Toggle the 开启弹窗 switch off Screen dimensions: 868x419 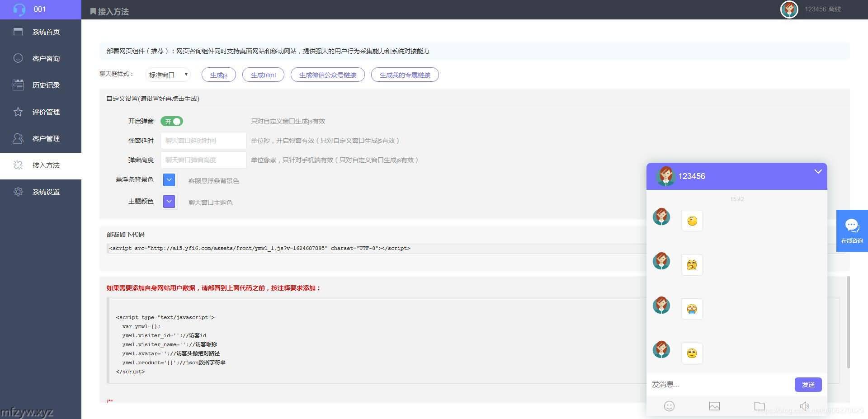172,121
